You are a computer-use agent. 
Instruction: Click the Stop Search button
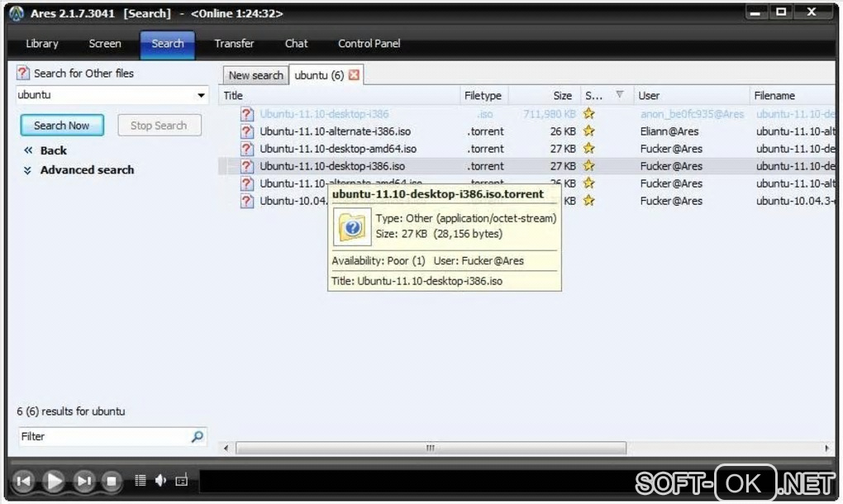[x=159, y=126]
